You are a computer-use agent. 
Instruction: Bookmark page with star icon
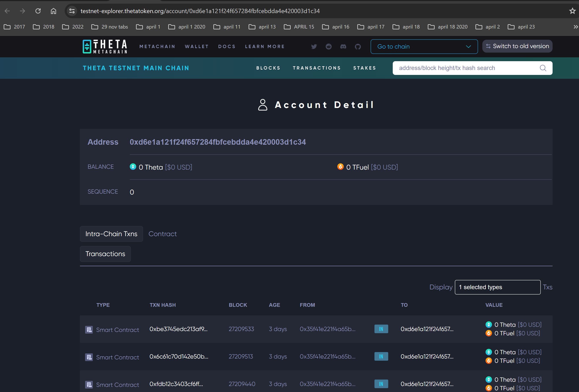[572, 11]
